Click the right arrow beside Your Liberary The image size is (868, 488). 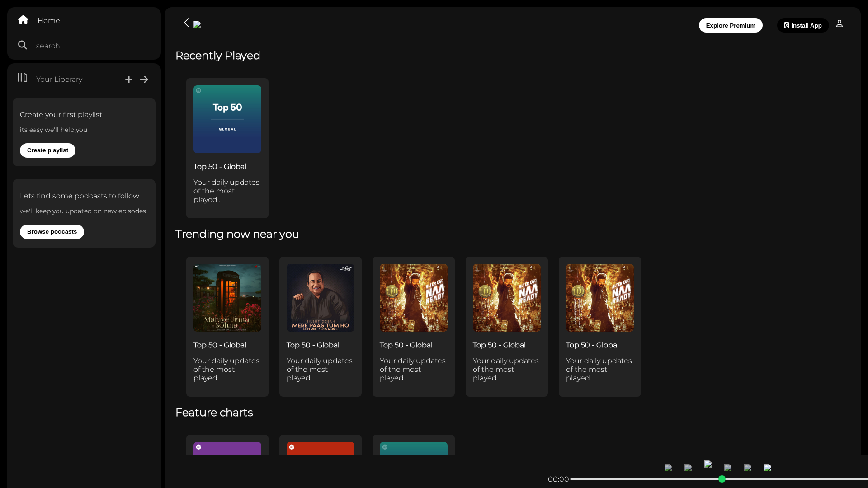click(x=144, y=80)
